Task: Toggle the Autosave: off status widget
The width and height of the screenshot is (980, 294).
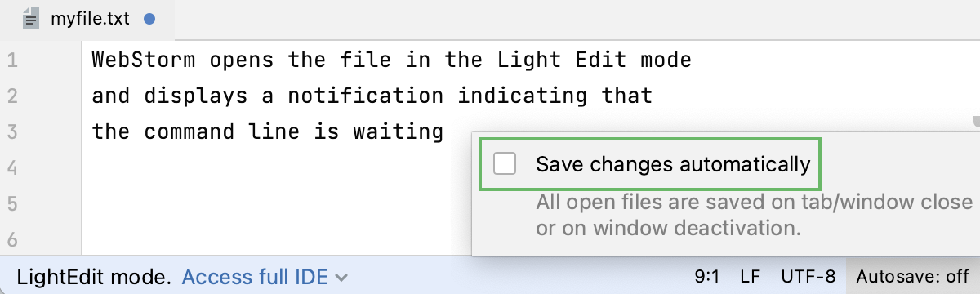Action: click(x=912, y=278)
